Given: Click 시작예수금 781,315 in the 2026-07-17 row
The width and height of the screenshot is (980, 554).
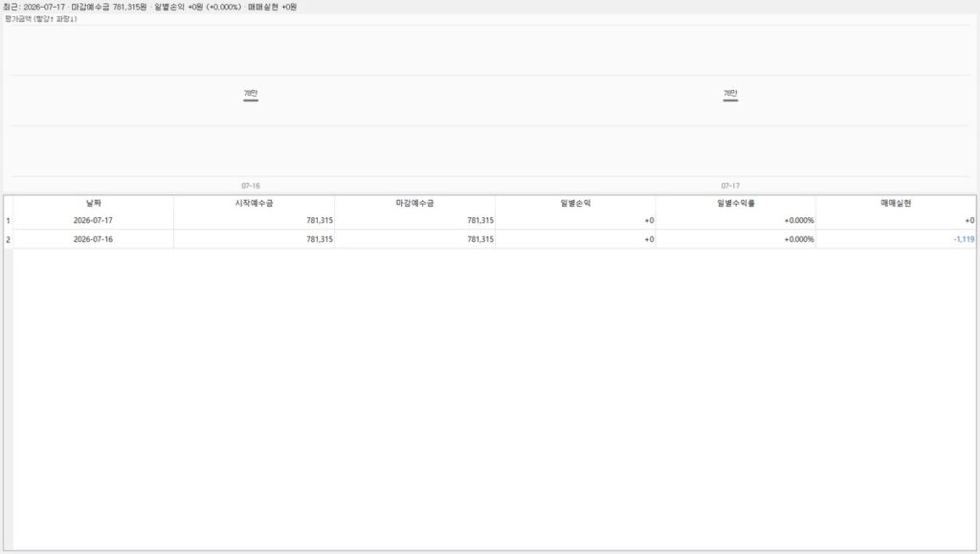Looking at the screenshot, I should (x=254, y=220).
